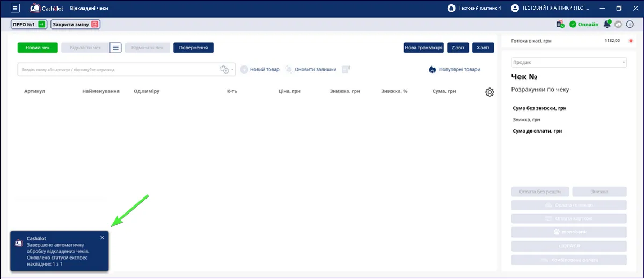Screen dimensions: 644x279
Task: Click the Знижка, % column header
Action: pos(394,91)
